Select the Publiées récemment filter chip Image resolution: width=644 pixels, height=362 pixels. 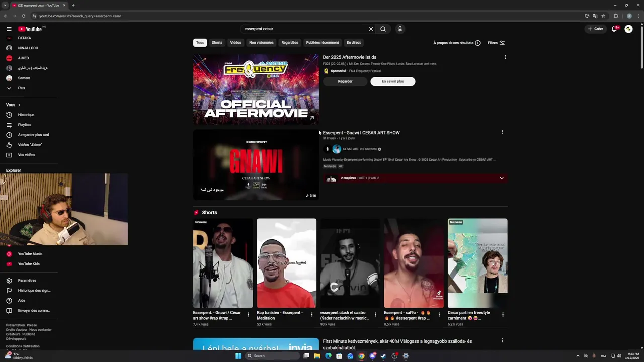point(323,43)
